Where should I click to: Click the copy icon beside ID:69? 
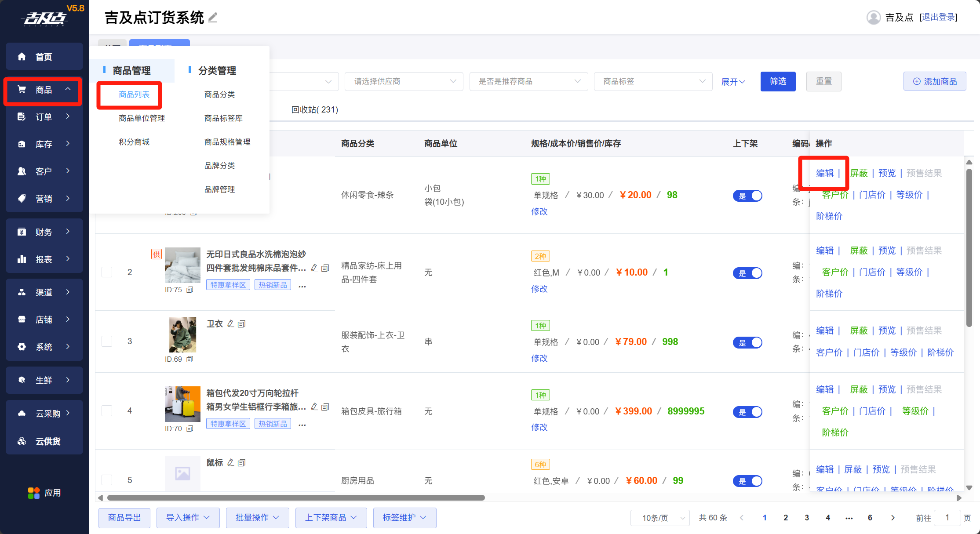[190, 359]
